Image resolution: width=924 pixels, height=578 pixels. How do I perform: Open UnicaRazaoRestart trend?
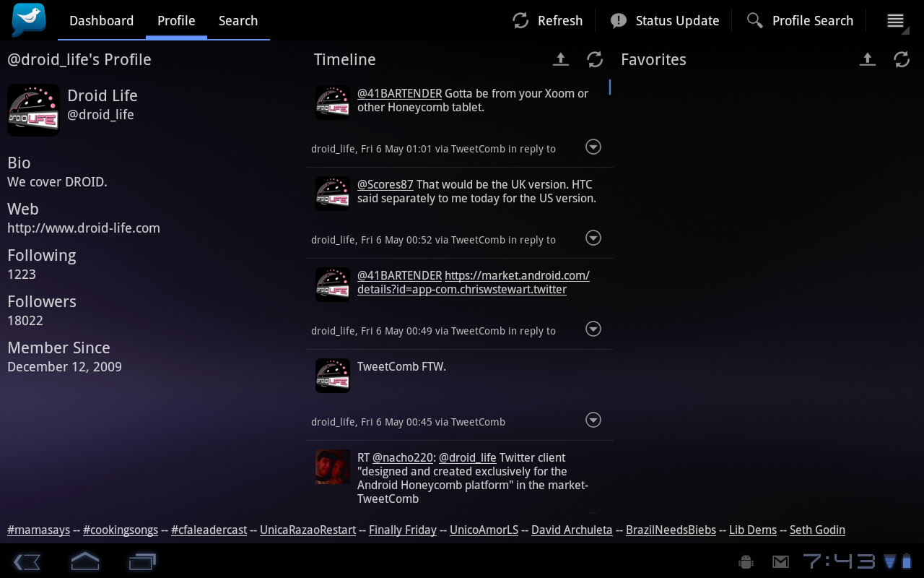pos(308,530)
